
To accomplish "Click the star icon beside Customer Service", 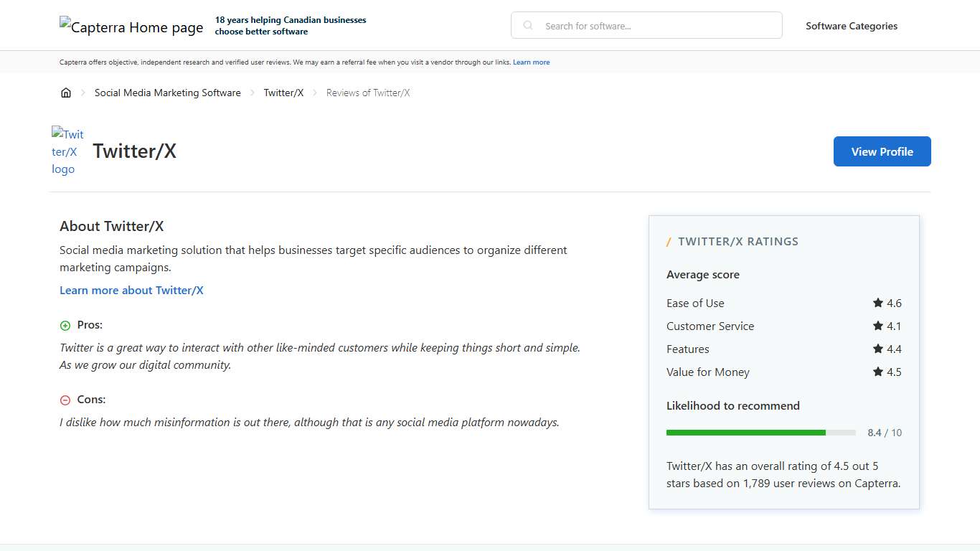I will point(877,326).
